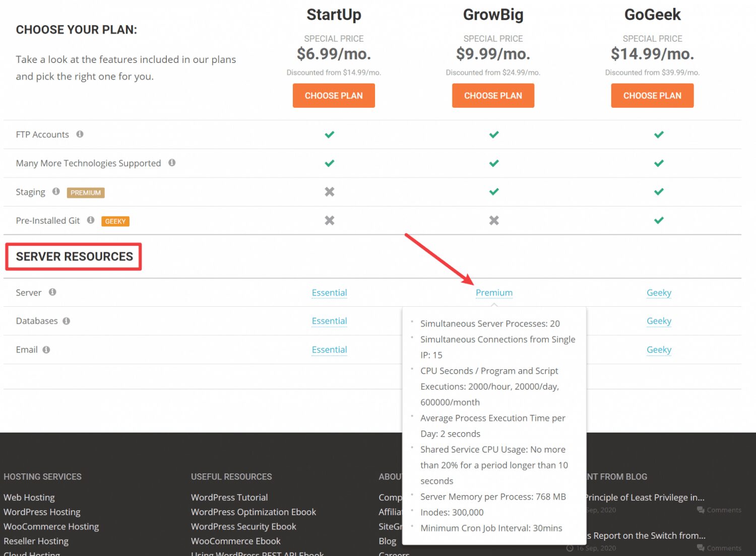
Task: Open Report on the Switch from blog post
Action: tap(646, 536)
